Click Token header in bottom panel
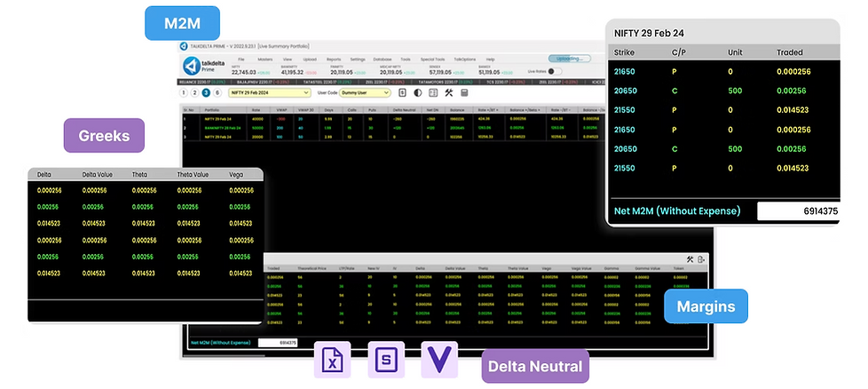Viewport: 868px width, 389px height. pyautogui.click(x=679, y=268)
